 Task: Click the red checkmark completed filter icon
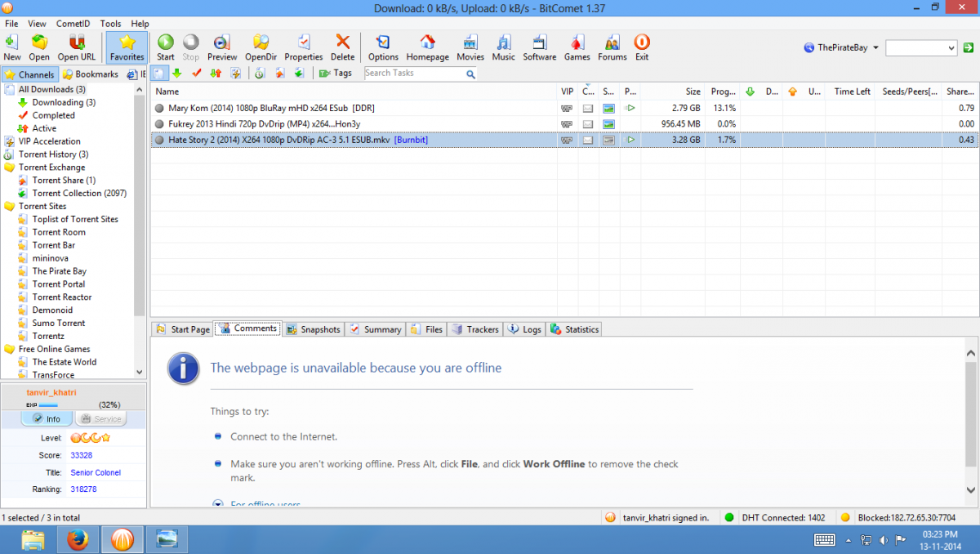(197, 74)
